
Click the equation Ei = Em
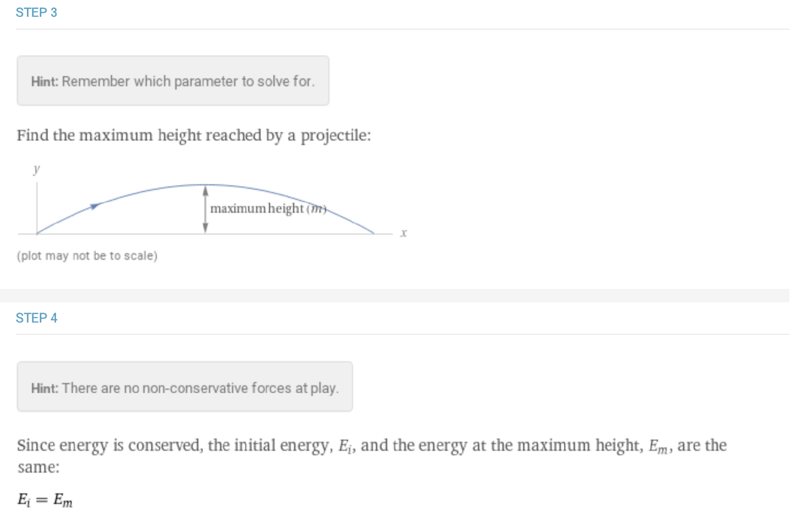pos(45,500)
